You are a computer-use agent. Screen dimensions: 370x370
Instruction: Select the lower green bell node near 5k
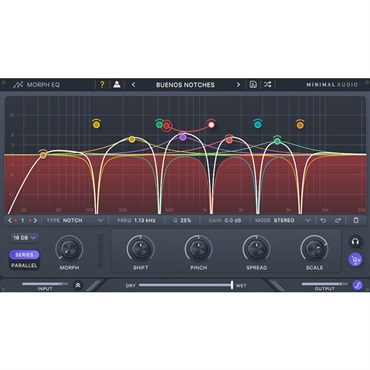coord(277,141)
